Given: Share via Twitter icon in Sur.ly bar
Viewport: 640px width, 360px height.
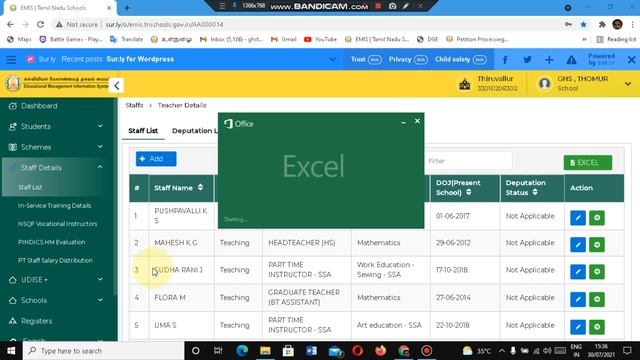Looking at the screenshot, I should tap(527, 60).
